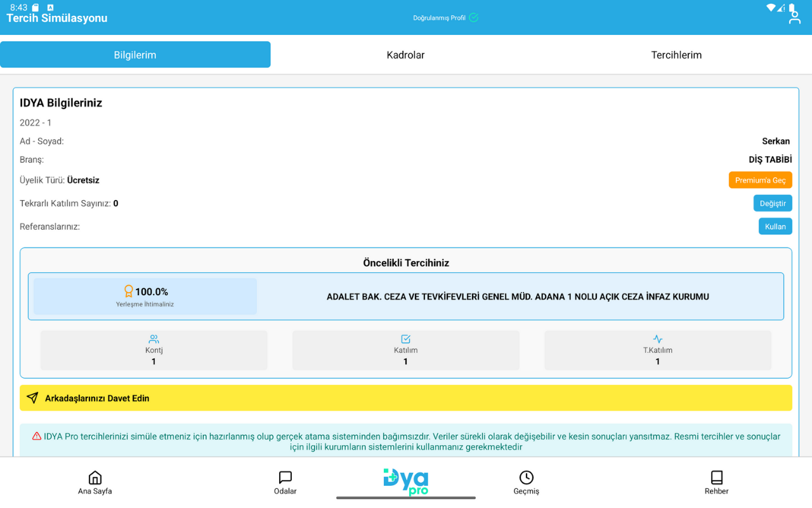Tap the Öncelikli Tercihiniz heading
The height and width of the screenshot is (508, 812).
click(x=406, y=263)
